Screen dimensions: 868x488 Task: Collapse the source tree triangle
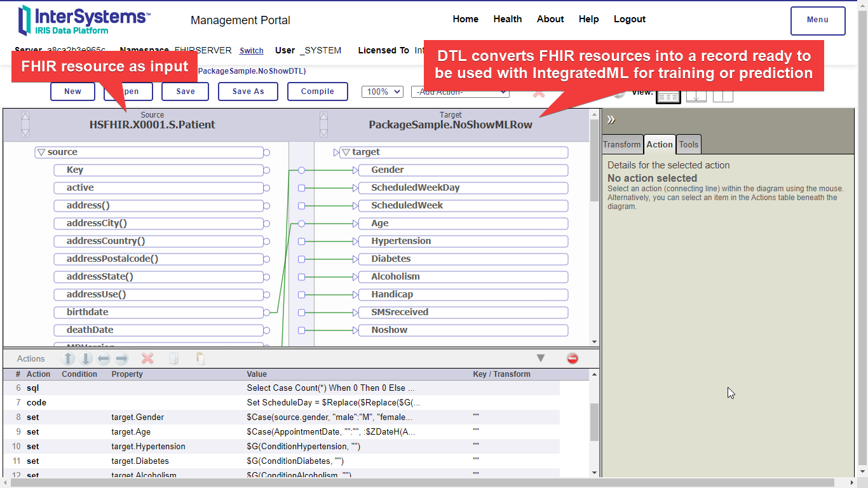[41, 152]
